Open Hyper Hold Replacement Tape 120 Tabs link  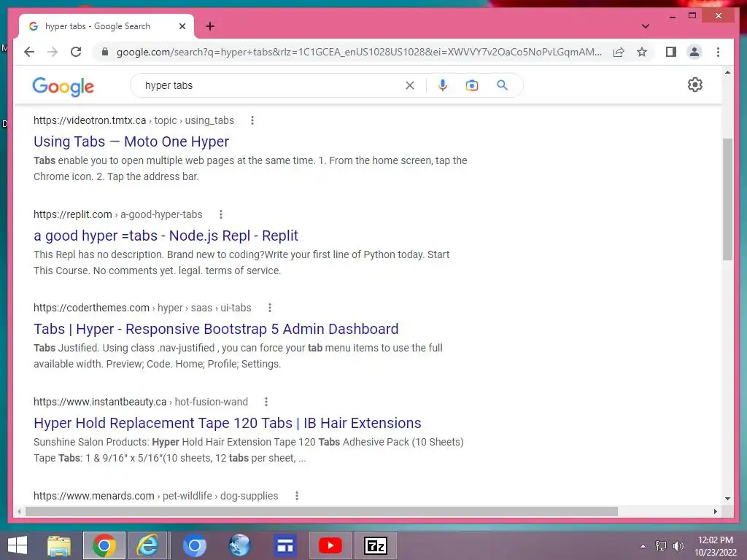[x=228, y=423]
